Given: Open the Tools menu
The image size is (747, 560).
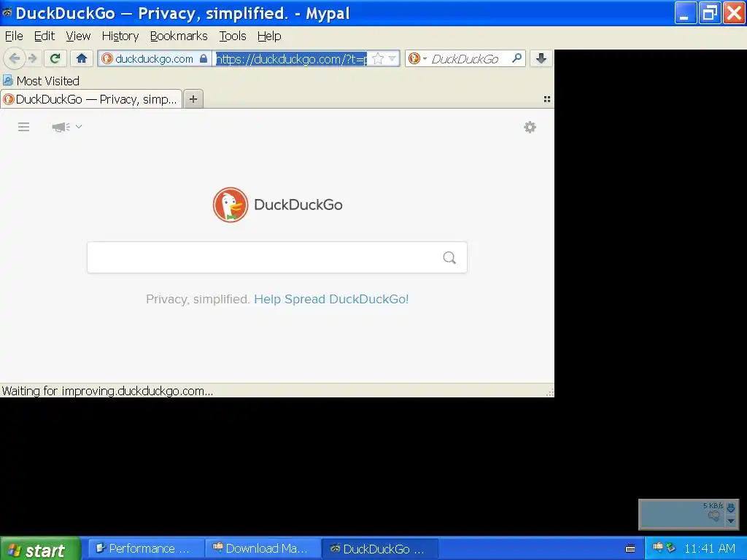Looking at the screenshot, I should coord(233,36).
